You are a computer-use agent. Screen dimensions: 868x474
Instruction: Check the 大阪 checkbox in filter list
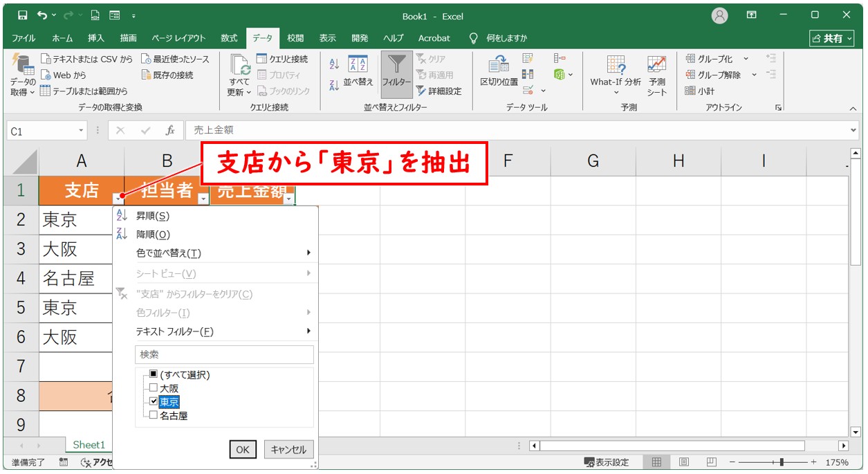[x=154, y=388]
